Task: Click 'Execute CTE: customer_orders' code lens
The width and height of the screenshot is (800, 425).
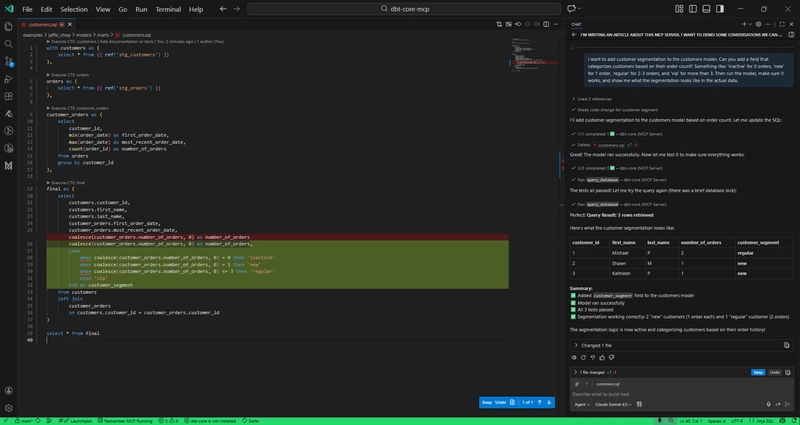Action: [78, 108]
